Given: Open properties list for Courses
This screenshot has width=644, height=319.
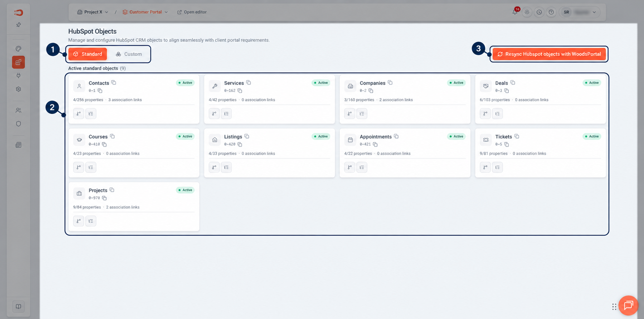Looking at the screenshot, I should (91, 167).
